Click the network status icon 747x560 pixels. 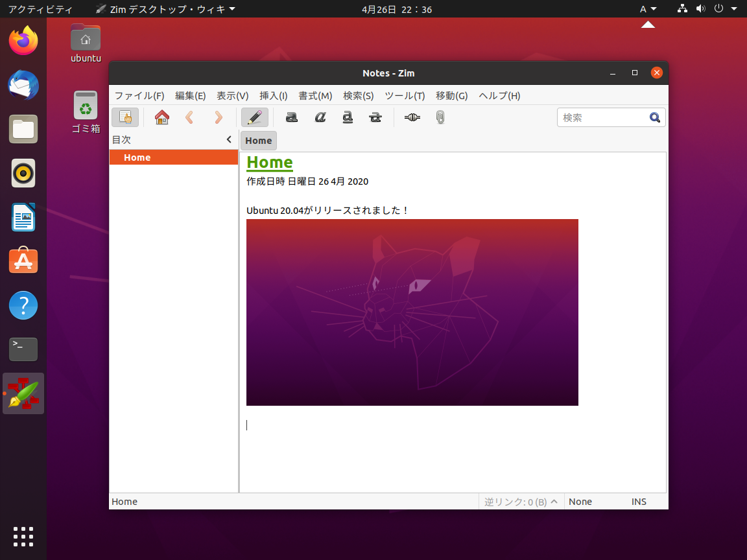pos(682,8)
